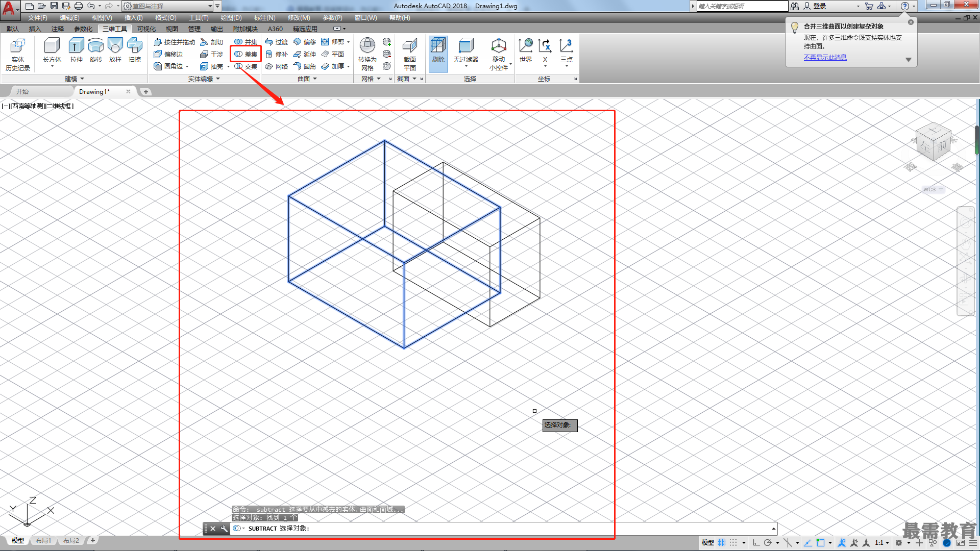The height and width of the screenshot is (551, 980).
Task: Click the 实体历史记录 solid history button
Action: 18,54
